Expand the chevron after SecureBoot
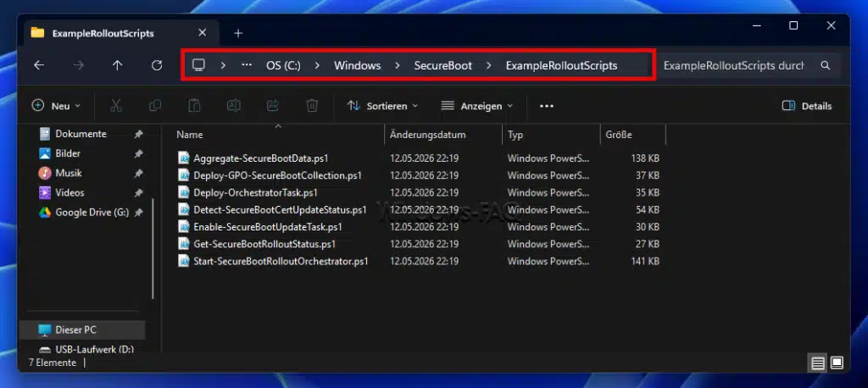The height and width of the screenshot is (388, 868). 489,65
